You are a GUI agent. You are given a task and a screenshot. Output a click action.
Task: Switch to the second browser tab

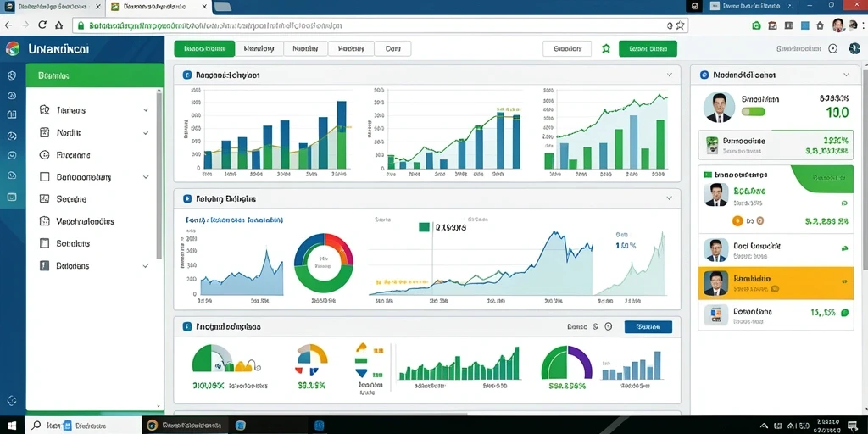(x=158, y=7)
